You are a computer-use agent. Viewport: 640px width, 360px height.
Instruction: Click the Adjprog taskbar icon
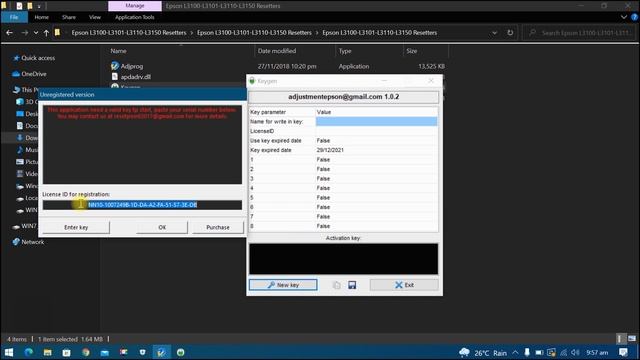coord(162,352)
